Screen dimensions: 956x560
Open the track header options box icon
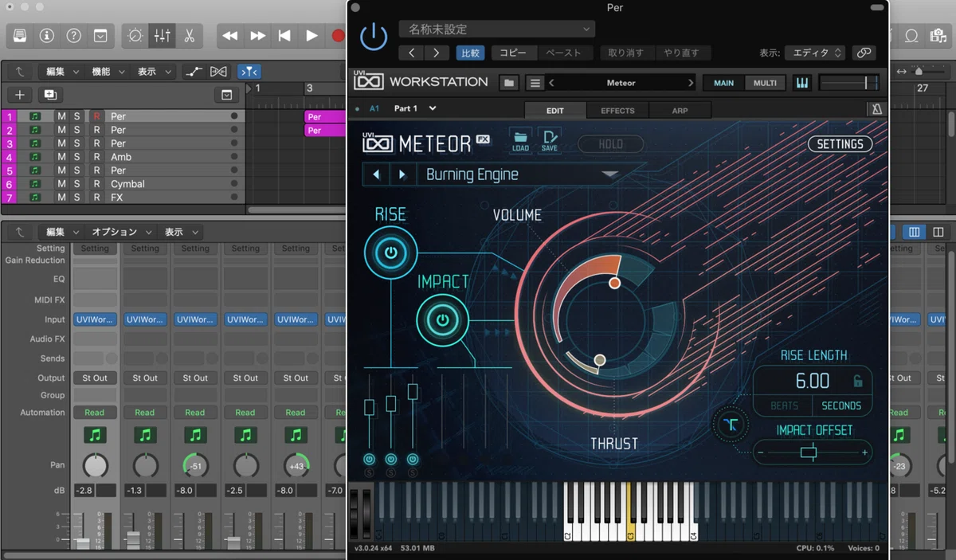click(x=227, y=95)
